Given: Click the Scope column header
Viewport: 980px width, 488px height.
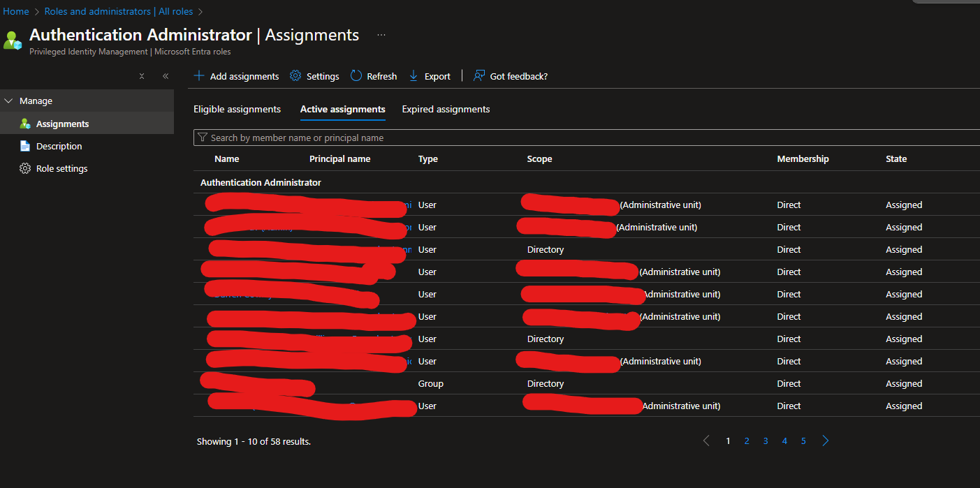Looking at the screenshot, I should (539, 158).
